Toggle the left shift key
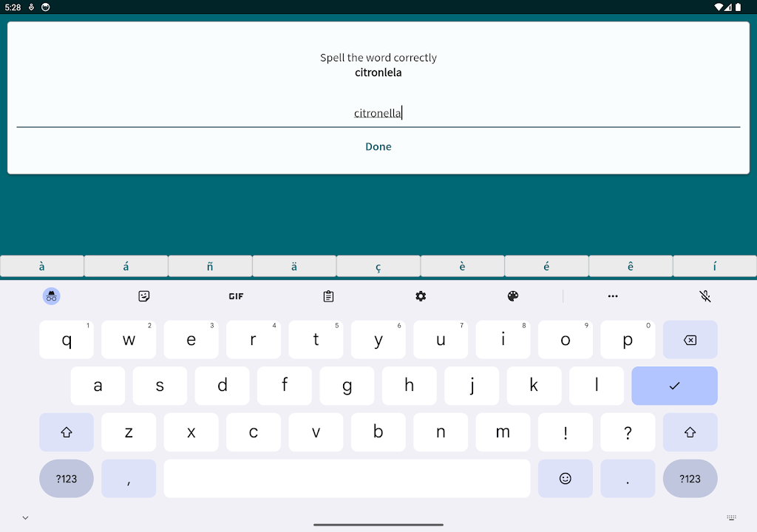 coord(67,432)
